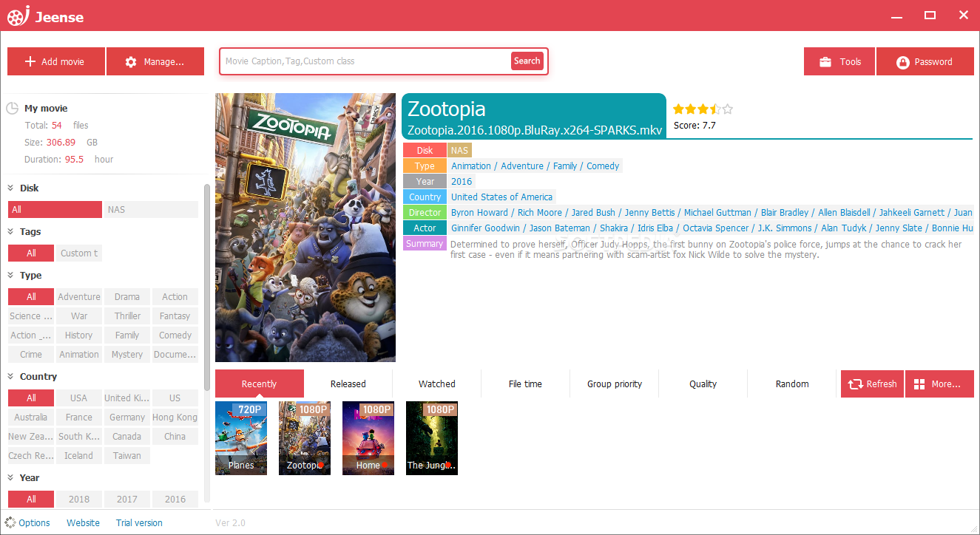
Task: Click the Search button
Action: click(527, 61)
